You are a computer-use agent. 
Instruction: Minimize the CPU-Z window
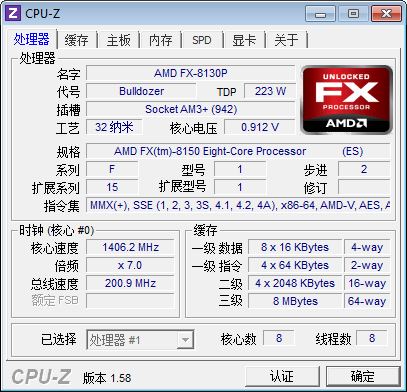[x=321, y=14]
